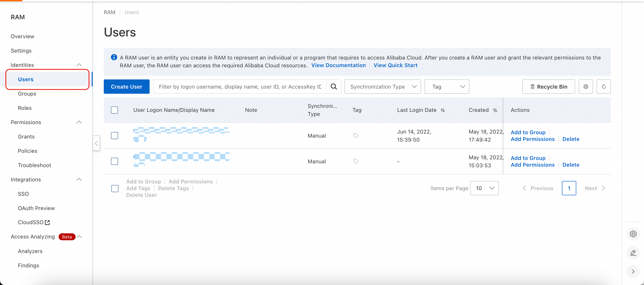Sort by Created date

tap(495, 110)
